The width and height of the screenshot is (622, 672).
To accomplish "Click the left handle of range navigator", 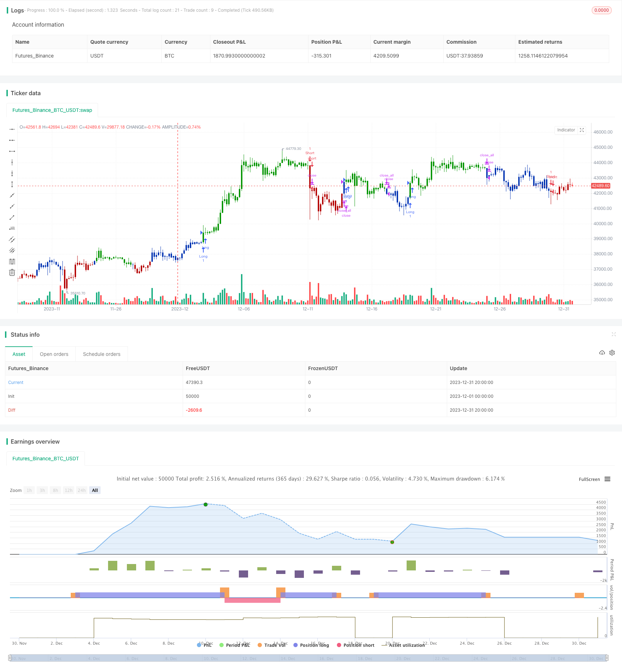I will pos(10,658).
